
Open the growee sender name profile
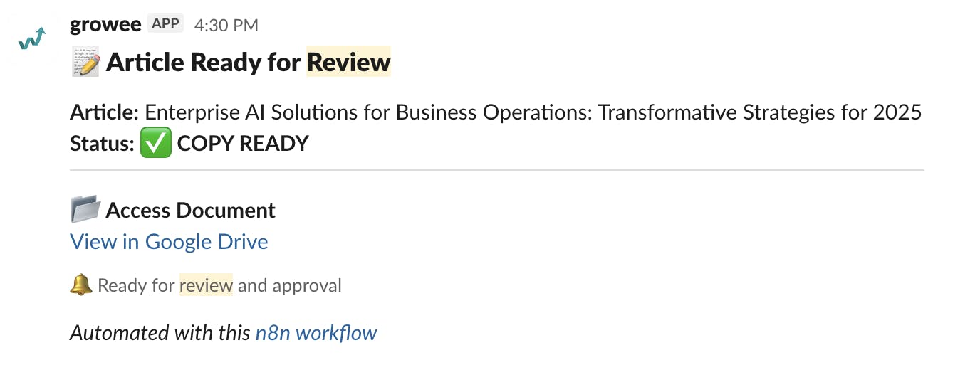pyautogui.click(x=105, y=24)
